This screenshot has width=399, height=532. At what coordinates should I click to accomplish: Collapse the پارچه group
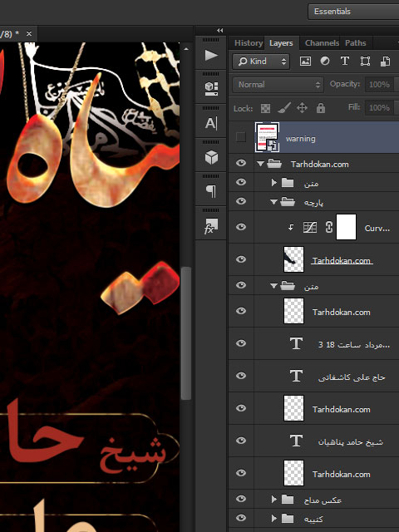click(273, 202)
